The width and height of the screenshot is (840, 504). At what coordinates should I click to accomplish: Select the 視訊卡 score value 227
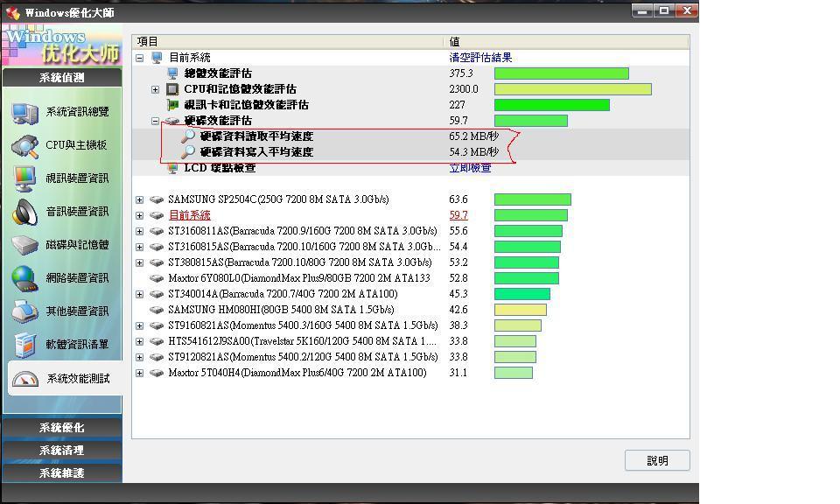tap(457, 105)
